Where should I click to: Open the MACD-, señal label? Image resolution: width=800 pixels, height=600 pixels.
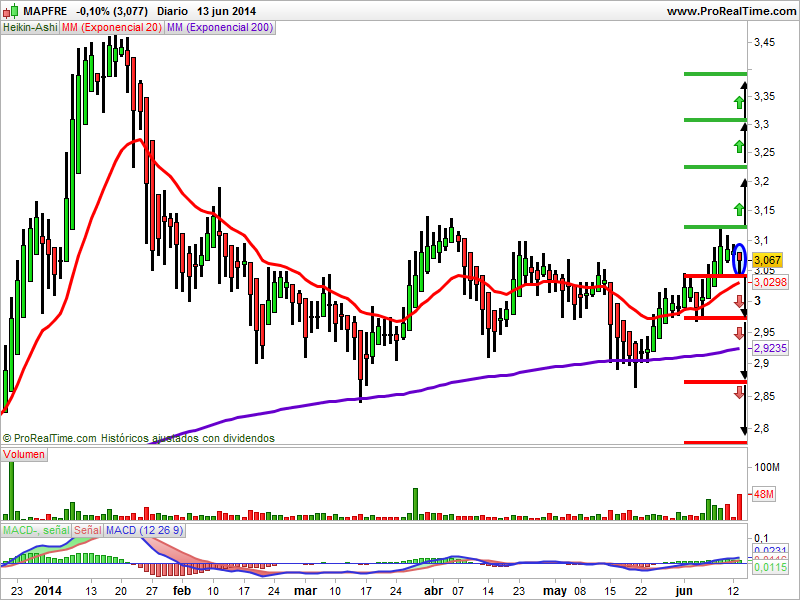[36, 531]
